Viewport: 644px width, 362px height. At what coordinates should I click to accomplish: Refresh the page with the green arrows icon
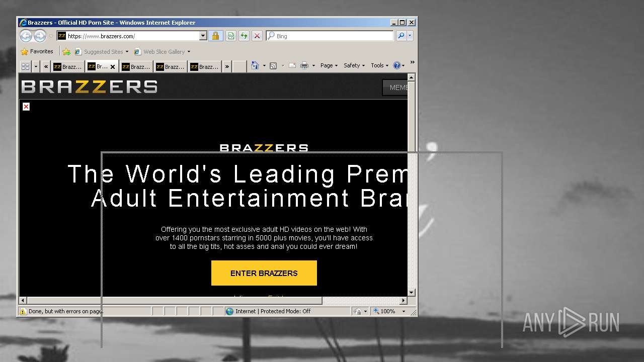[244, 36]
